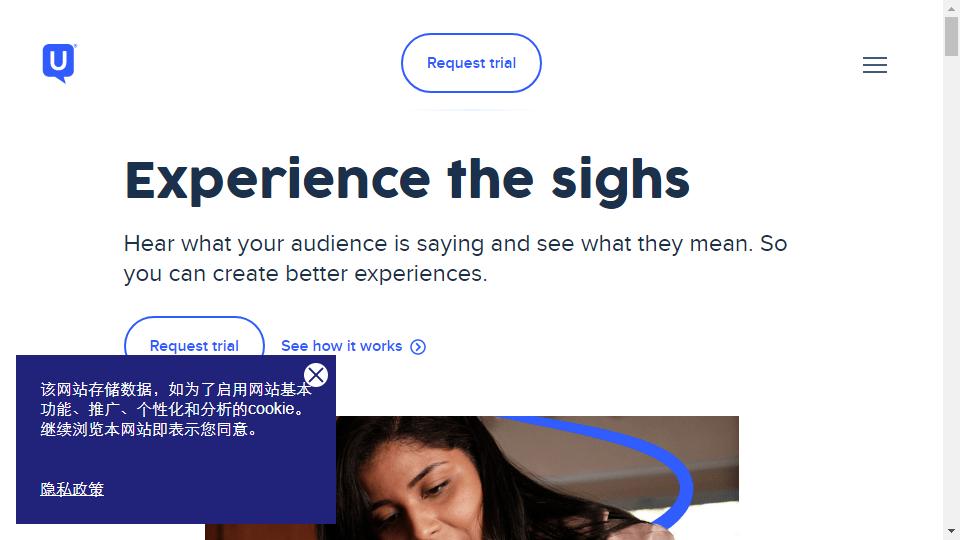Click the vertical scrollbar thumb
Viewport: 960px width, 540px height.
[951, 36]
